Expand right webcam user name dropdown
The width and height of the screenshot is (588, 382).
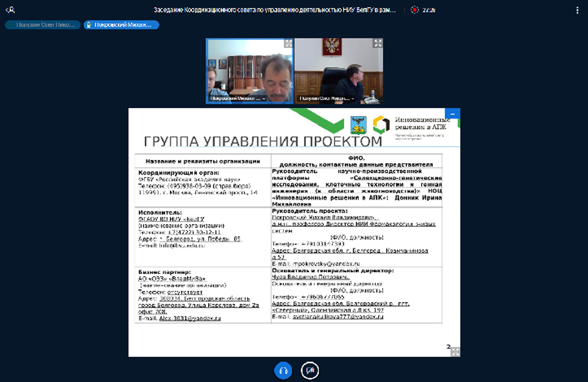click(x=327, y=99)
